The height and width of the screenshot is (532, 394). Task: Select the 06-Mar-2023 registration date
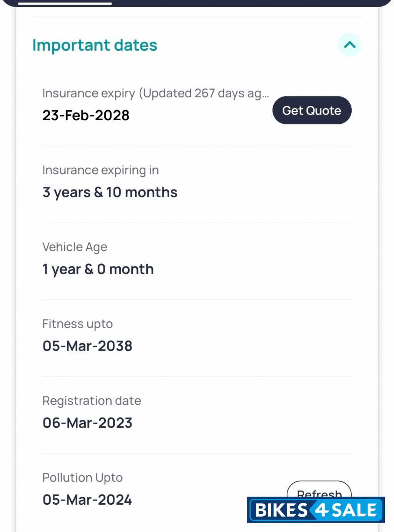click(87, 423)
